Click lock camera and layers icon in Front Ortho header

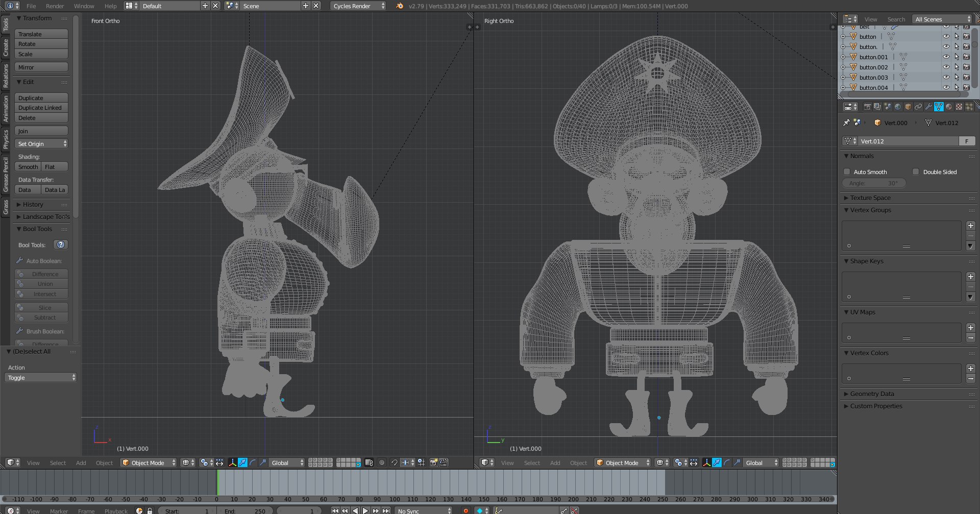[x=369, y=462]
